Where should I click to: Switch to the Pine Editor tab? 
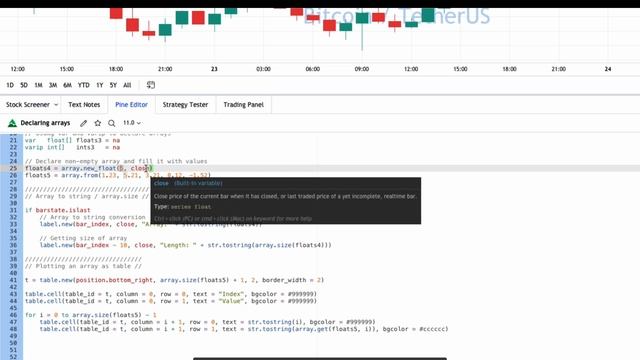tap(131, 104)
